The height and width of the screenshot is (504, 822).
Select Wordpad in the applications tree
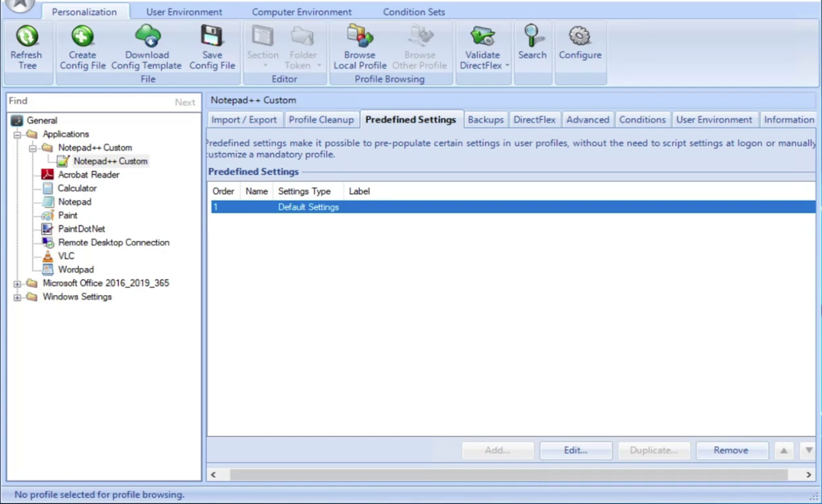pyautogui.click(x=75, y=269)
